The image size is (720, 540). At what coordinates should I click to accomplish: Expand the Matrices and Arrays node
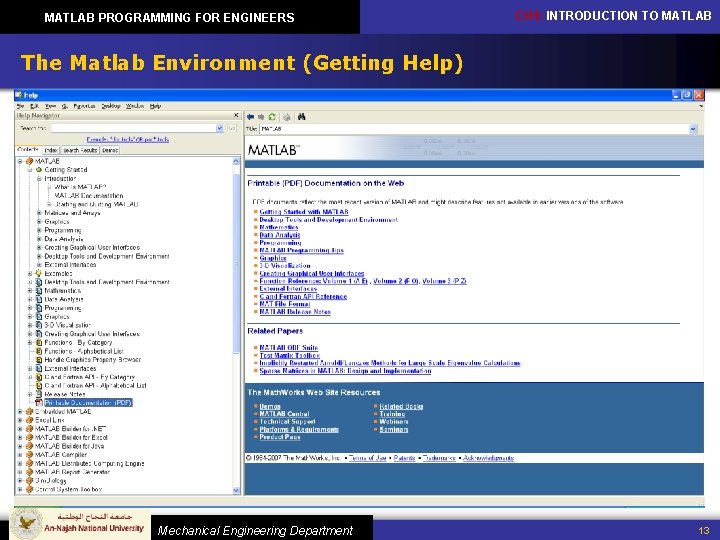coord(39,213)
